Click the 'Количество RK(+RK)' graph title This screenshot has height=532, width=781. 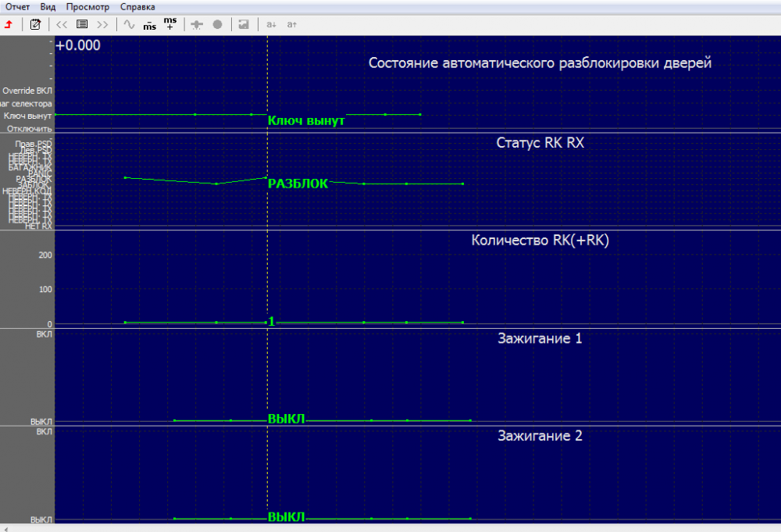[540, 241]
